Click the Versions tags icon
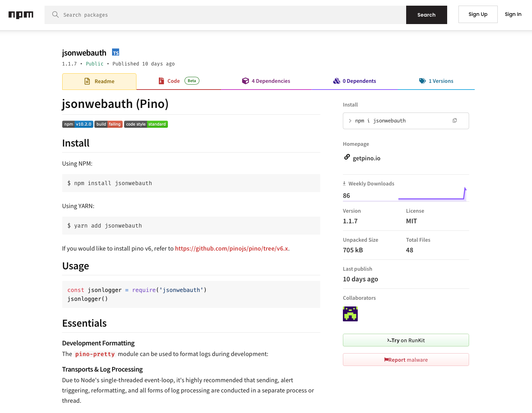The image size is (532, 413). coord(422,81)
